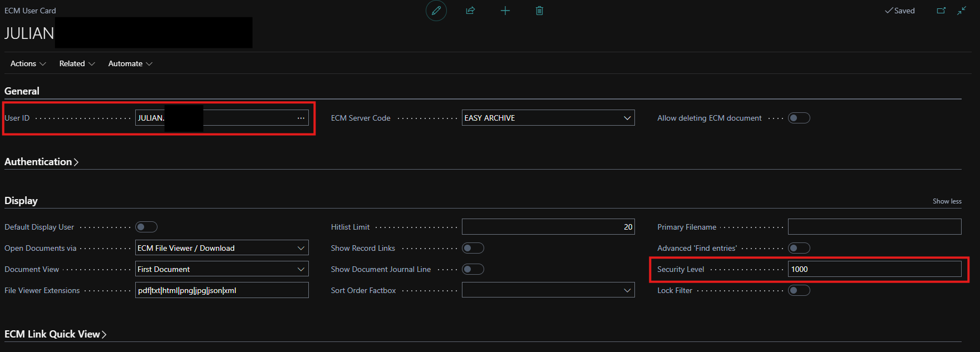
Task: Click Show less in Display section
Action: [x=947, y=201]
